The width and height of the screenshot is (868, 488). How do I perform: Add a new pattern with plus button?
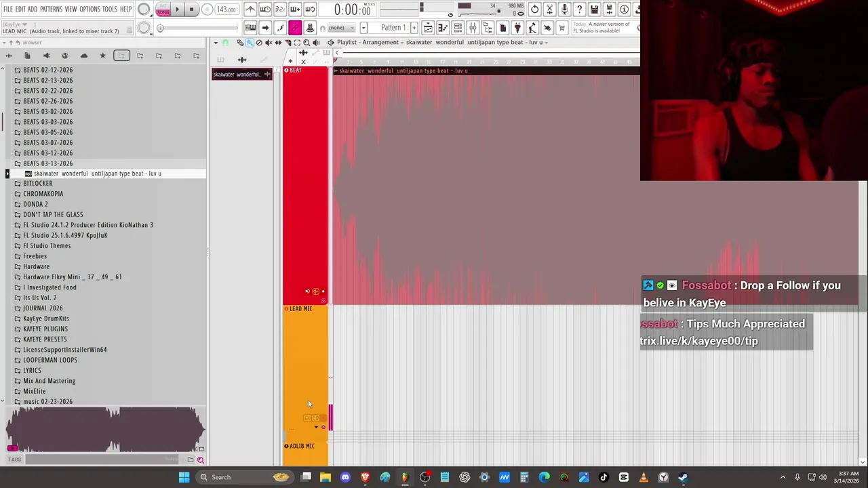414,28
